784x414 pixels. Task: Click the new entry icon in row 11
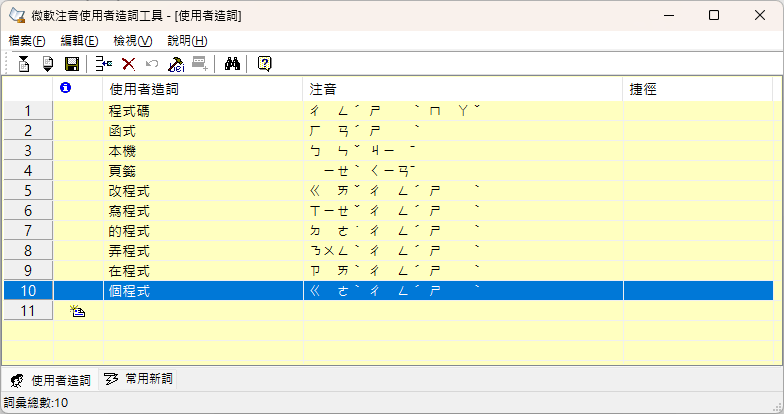(x=77, y=311)
